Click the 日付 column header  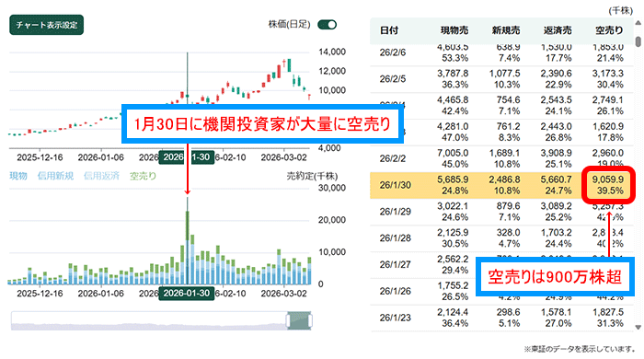click(x=389, y=30)
